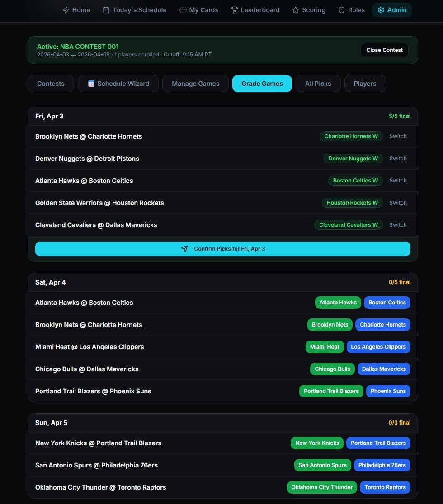This screenshot has height=504, width=443.
Task: Click the Home lightning bolt icon
Action: pyautogui.click(x=66, y=10)
